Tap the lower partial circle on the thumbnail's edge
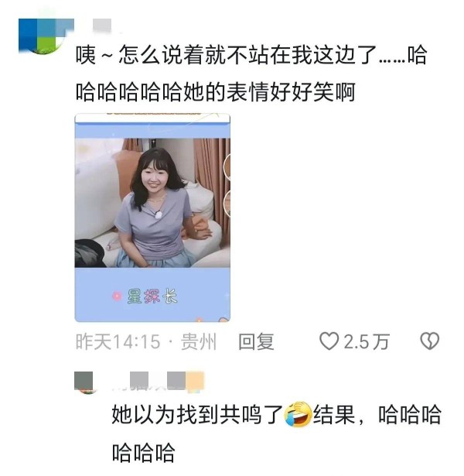This screenshot has height=476, width=464. click(x=227, y=203)
